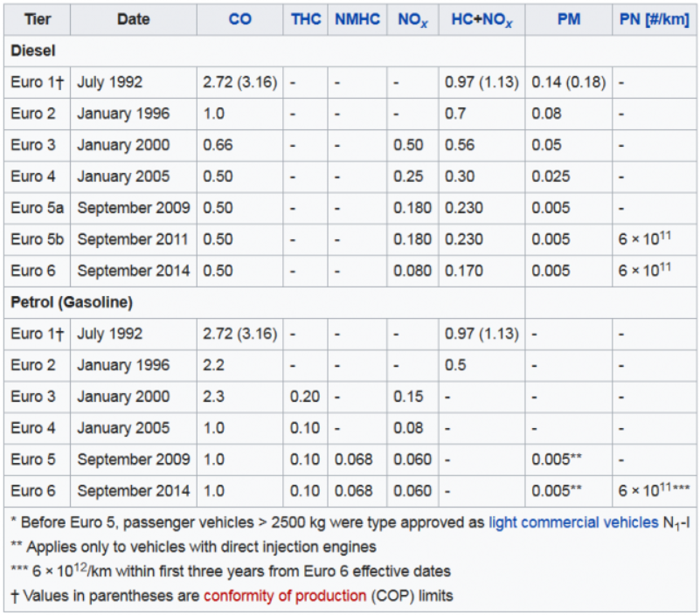
Task: Select the Diesel Euro 6 NOx value 0.080
Action: coord(412,271)
